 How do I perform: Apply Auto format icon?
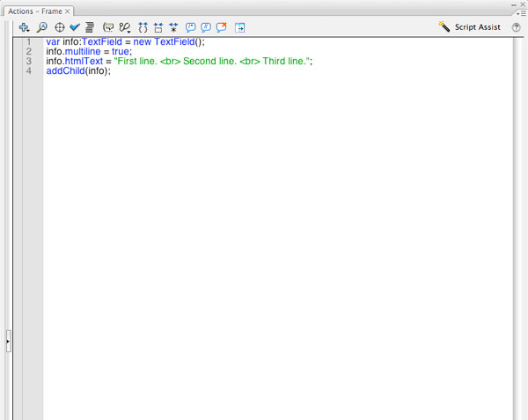pos(90,27)
